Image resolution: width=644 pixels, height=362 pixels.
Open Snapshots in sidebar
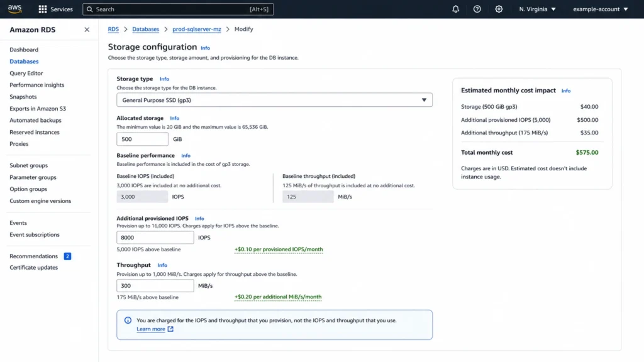pos(23,97)
